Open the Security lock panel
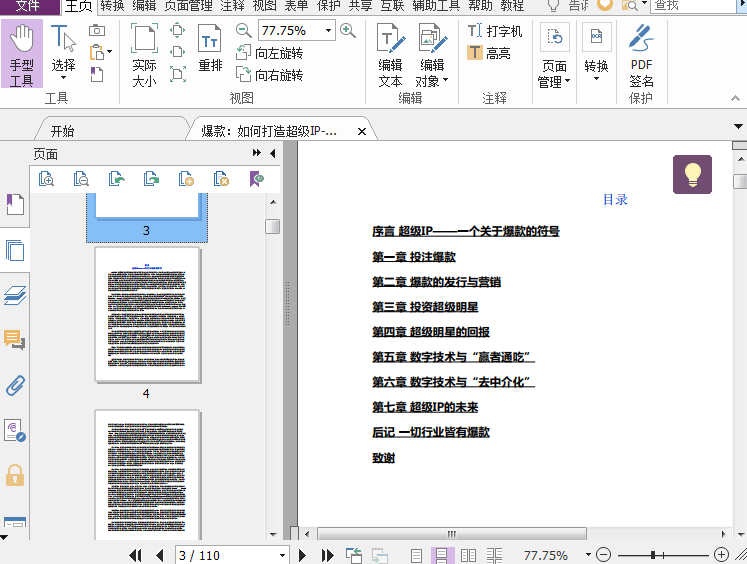747x564 pixels. (x=15, y=475)
